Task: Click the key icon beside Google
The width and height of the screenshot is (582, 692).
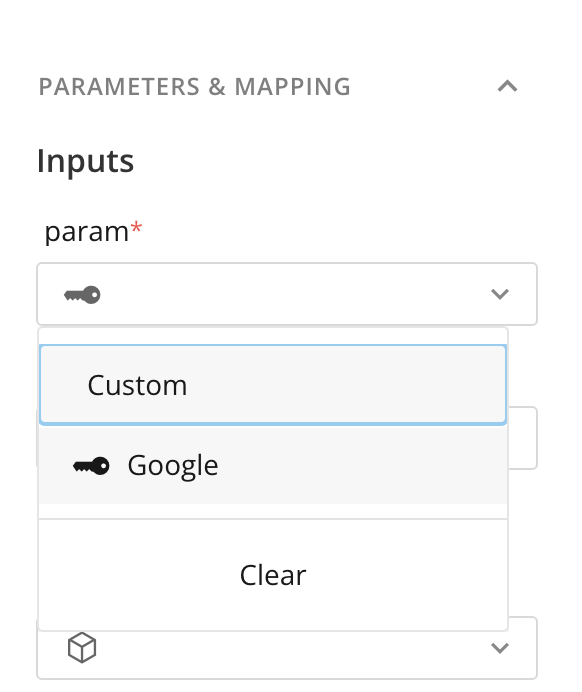Action: [91, 466]
